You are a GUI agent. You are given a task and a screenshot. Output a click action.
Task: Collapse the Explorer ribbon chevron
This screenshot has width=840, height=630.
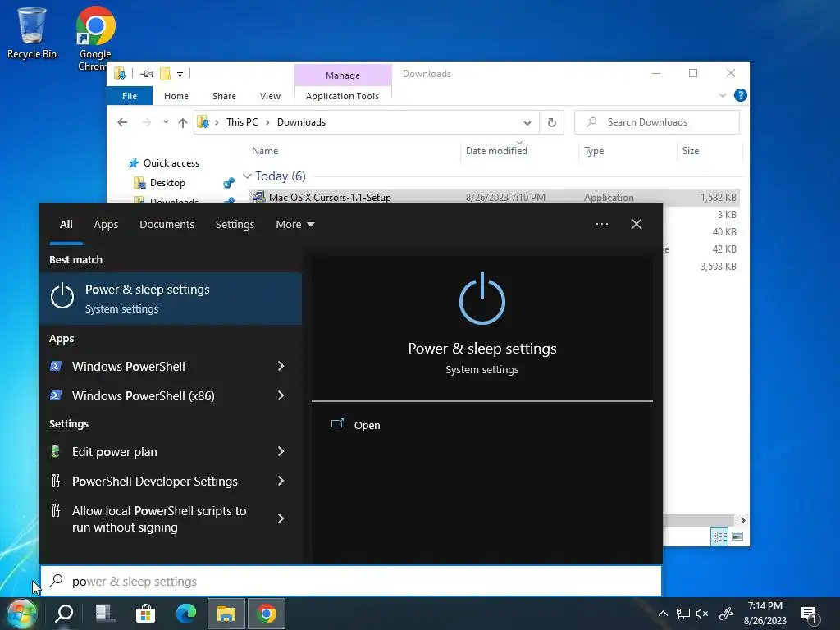(x=722, y=95)
